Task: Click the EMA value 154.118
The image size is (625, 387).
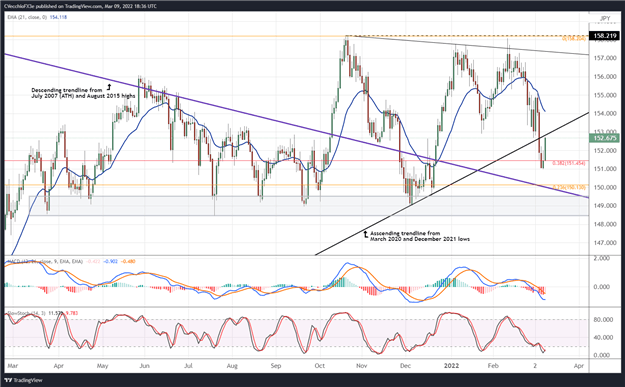Action: click(x=58, y=17)
